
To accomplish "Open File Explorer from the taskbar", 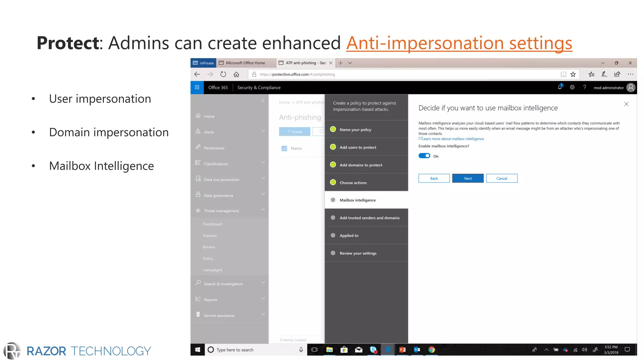I will [329, 349].
